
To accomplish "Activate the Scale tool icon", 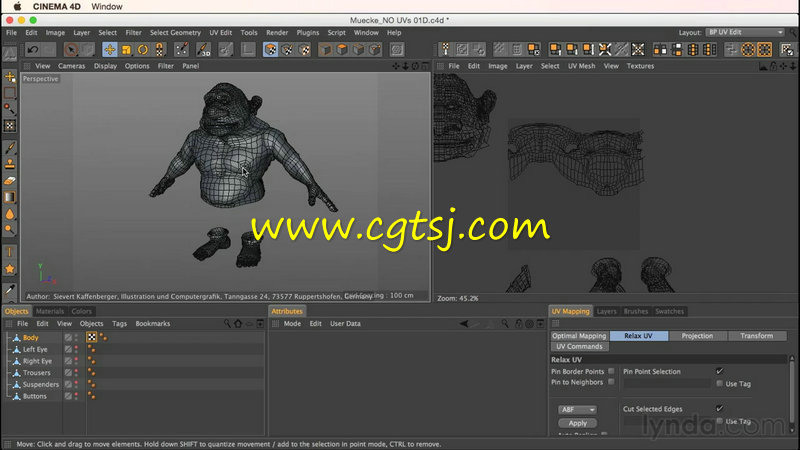I will click(x=126, y=49).
